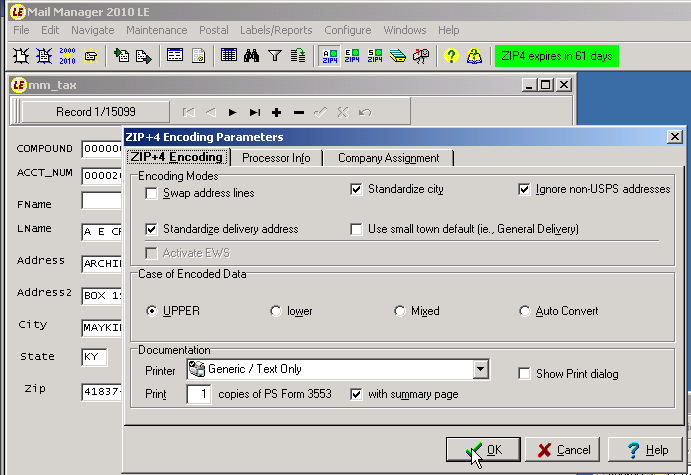The width and height of the screenshot is (691, 475).
Task: Open the Labels/Reports menu
Action: click(276, 30)
